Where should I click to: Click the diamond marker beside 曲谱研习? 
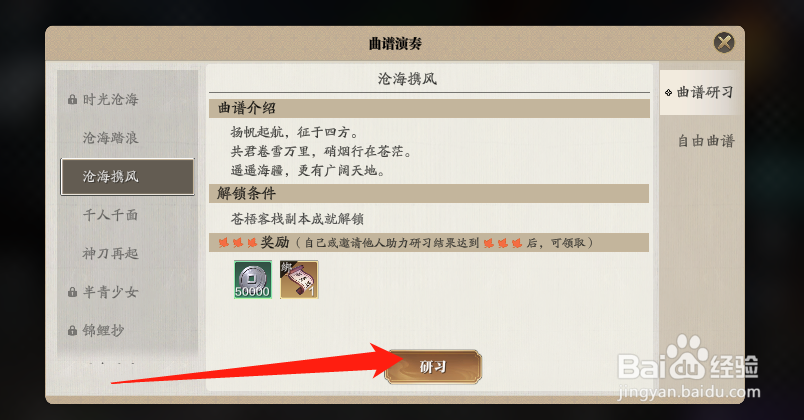coord(668,93)
